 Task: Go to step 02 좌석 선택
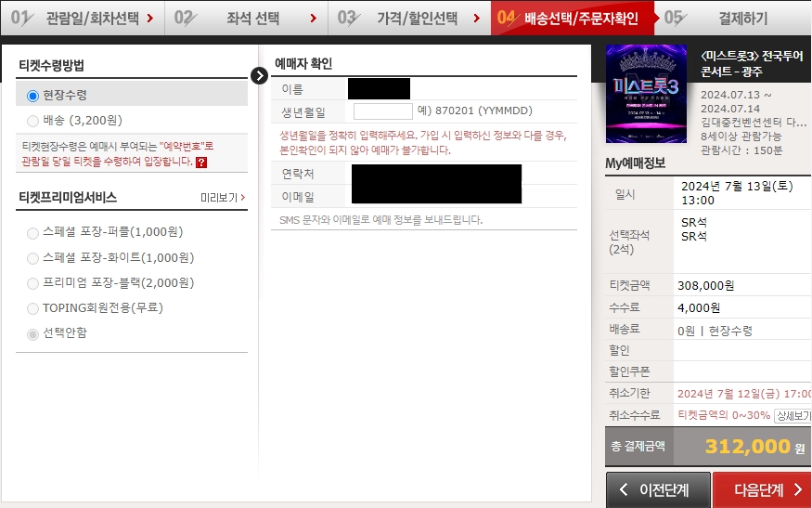click(247, 19)
